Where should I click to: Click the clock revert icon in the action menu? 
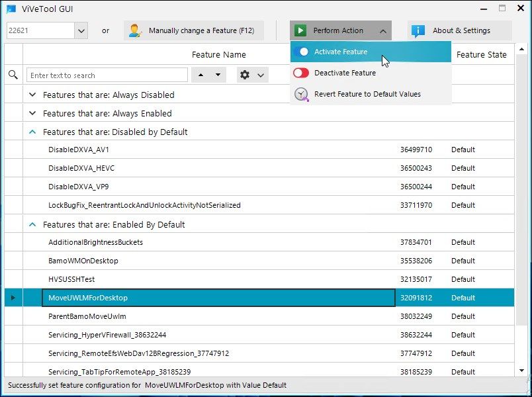301,95
